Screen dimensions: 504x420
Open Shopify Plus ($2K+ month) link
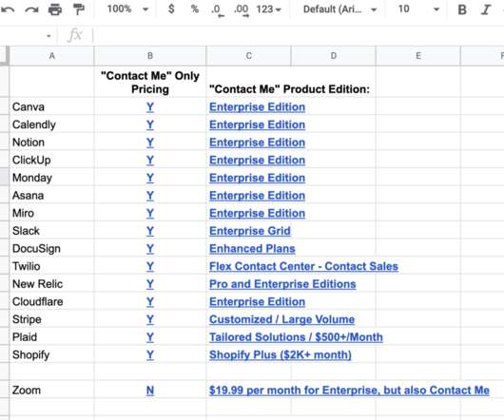pyautogui.click(x=281, y=354)
